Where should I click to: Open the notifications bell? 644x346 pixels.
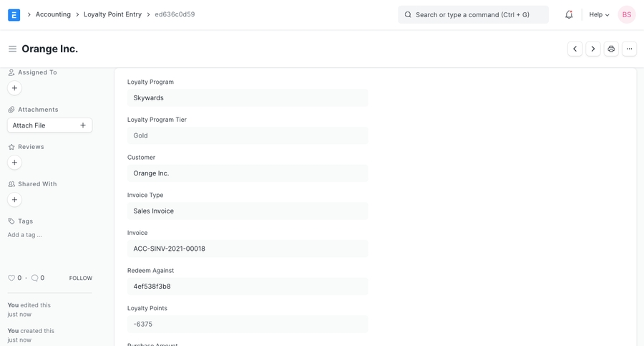click(569, 14)
